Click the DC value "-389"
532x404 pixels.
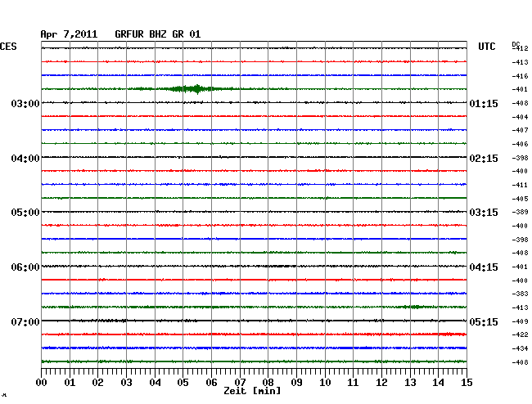(x=520, y=212)
